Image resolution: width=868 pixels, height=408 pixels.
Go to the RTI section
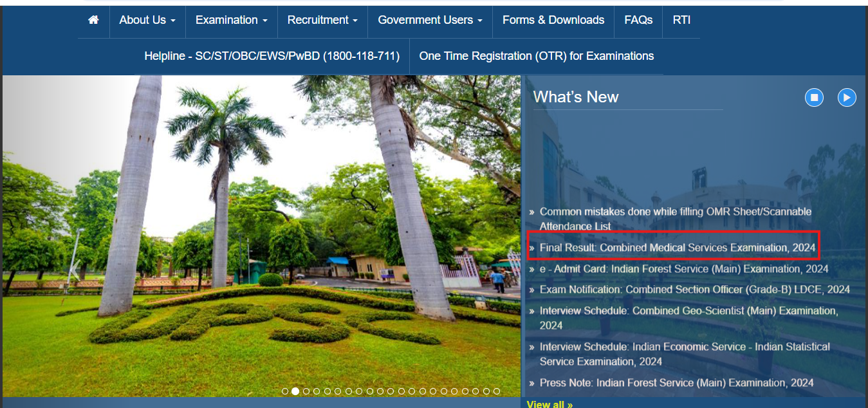click(681, 20)
